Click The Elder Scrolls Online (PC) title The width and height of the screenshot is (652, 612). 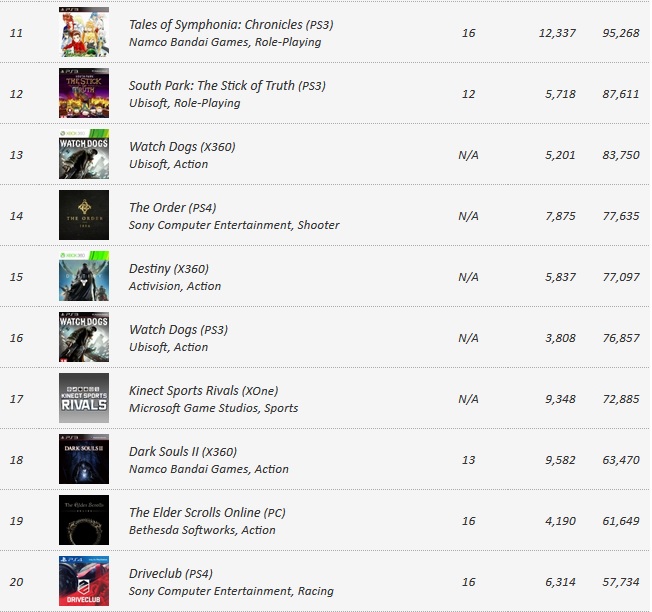point(207,513)
